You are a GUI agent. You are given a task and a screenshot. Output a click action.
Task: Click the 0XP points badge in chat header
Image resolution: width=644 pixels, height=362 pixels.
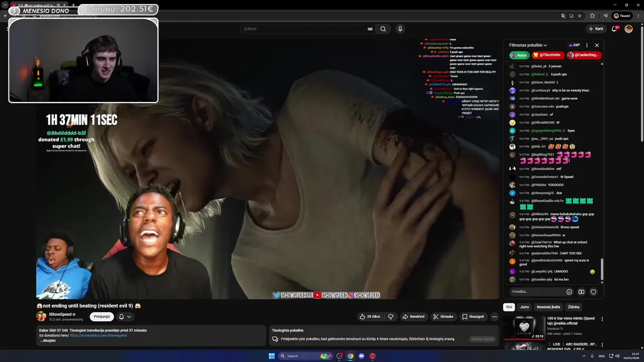(x=574, y=45)
